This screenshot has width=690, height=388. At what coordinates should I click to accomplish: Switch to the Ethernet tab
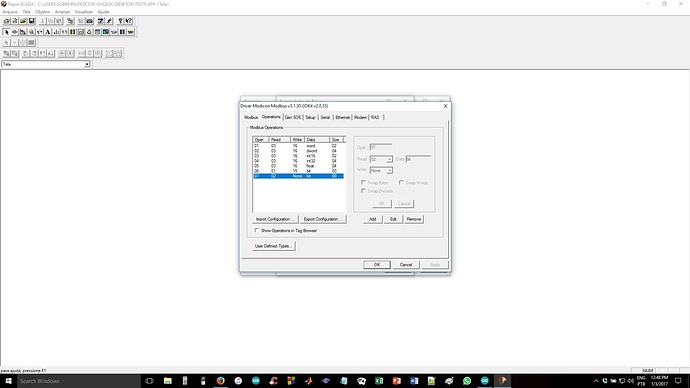point(342,117)
